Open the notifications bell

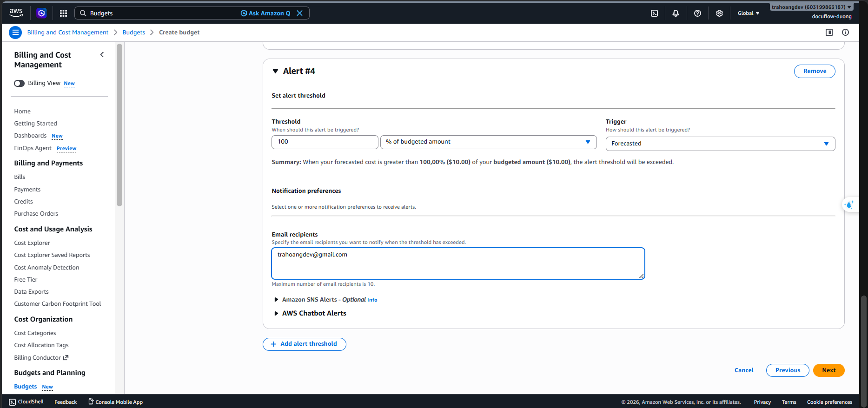[676, 13]
